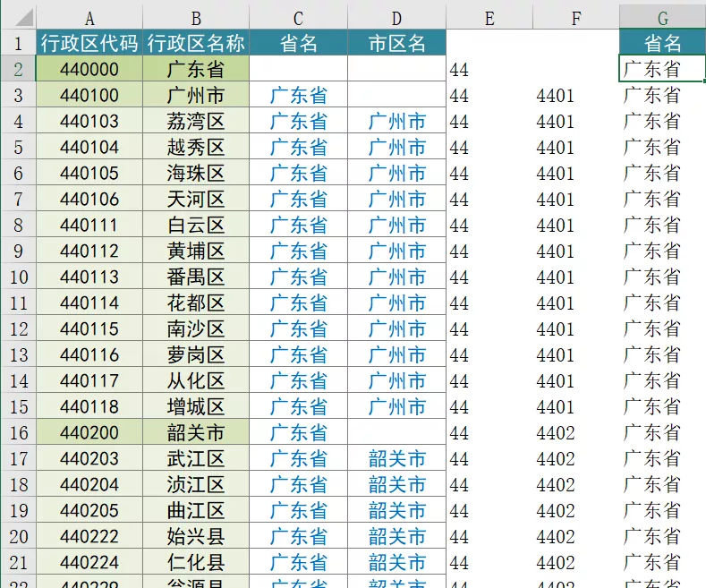The height and width of the screenshot is (588, 706).
Task: Select cell with code 440113
Action: click(x=89, y=277)
